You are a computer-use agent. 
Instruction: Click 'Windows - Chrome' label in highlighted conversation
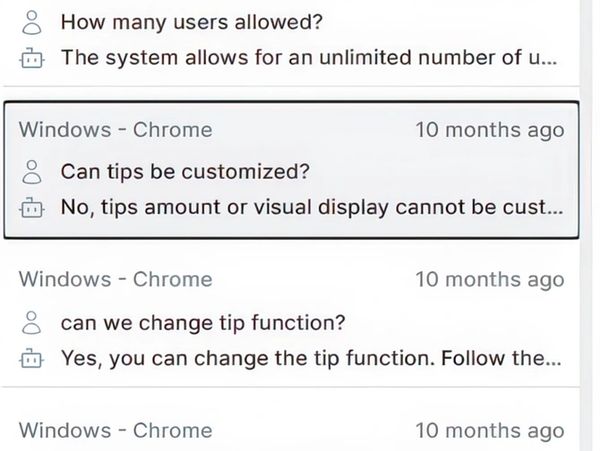[x=116, y=130]
